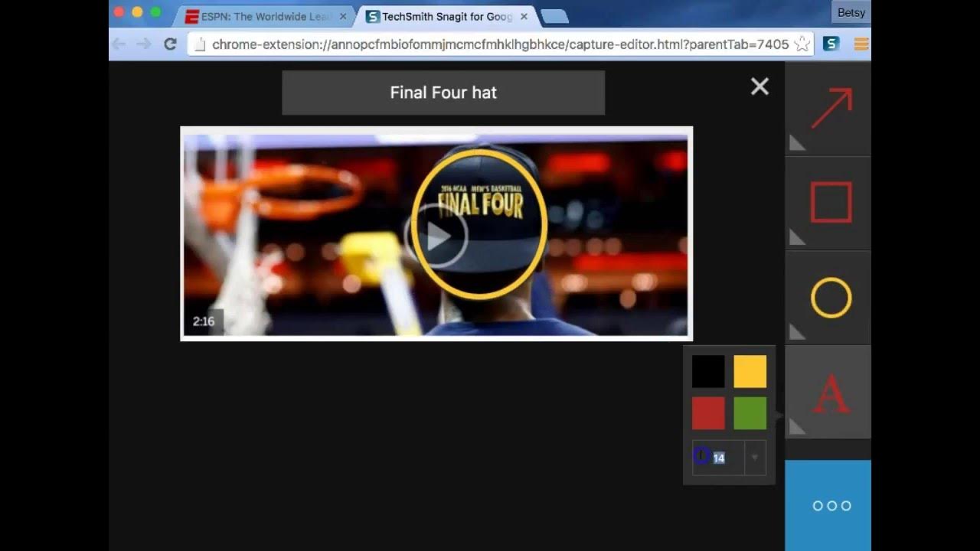
Task: Open the Betsy profile button
Action: tap(851, 12)
